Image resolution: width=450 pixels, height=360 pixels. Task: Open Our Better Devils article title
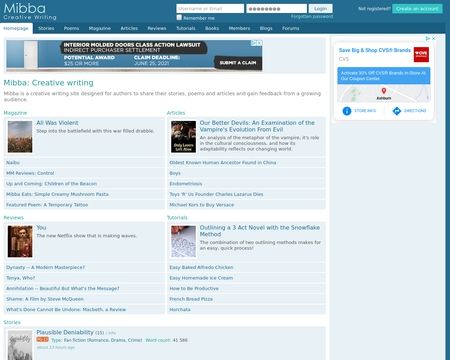[x=257, y=126]
